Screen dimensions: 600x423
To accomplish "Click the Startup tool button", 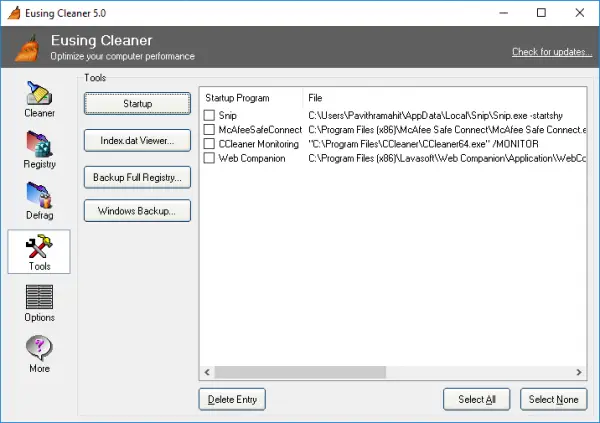I will [x=137, y=103].
